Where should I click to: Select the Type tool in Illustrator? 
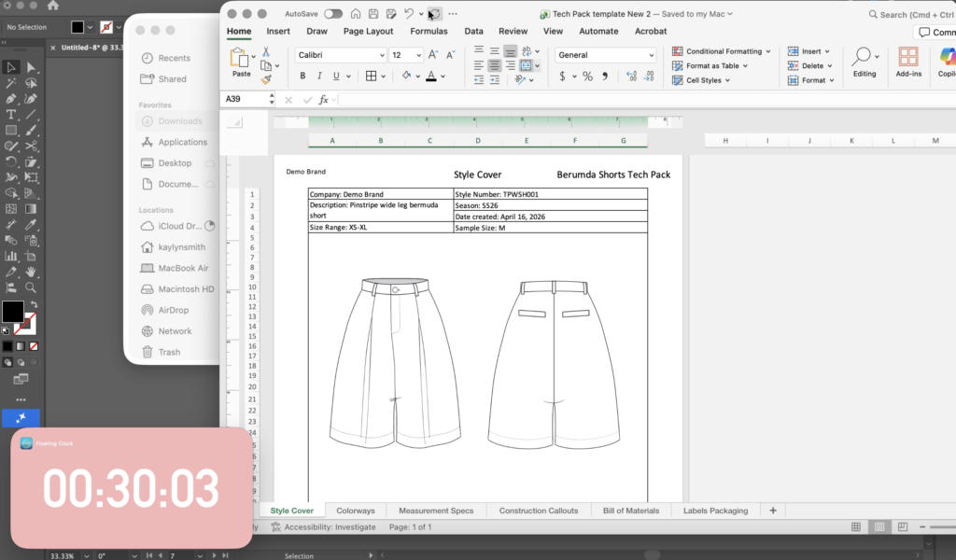[11, 114]
